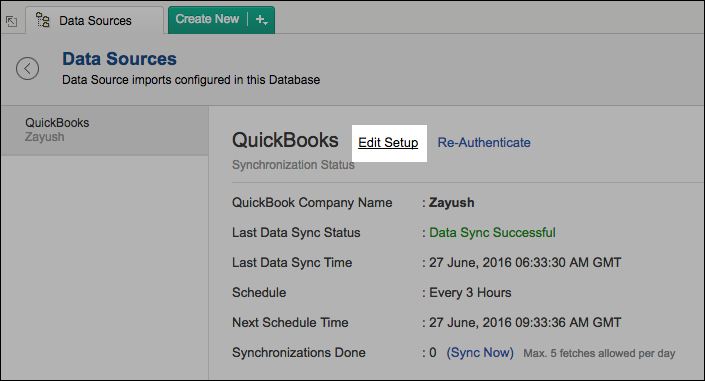Image resolution: width=705 pixels, height=381 pixels.
Task: Trigger the Sync Now link
Action: [x=480, y=353]
